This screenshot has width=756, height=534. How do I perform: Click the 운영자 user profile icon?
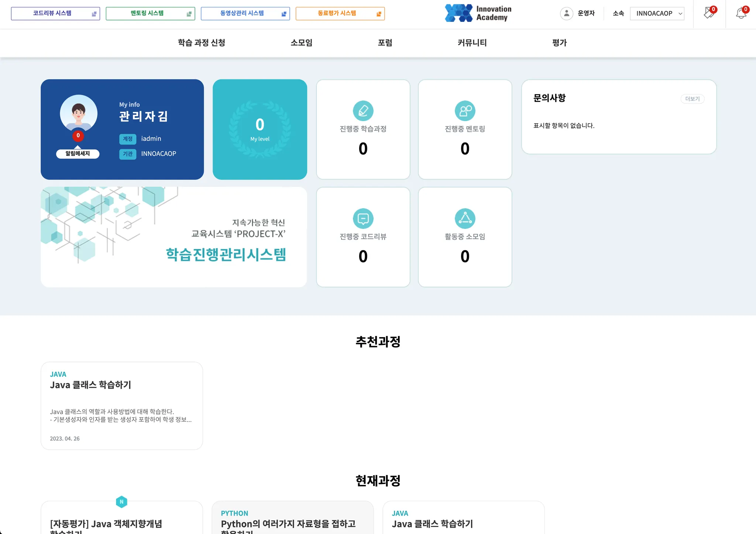(x=566, y=14)
